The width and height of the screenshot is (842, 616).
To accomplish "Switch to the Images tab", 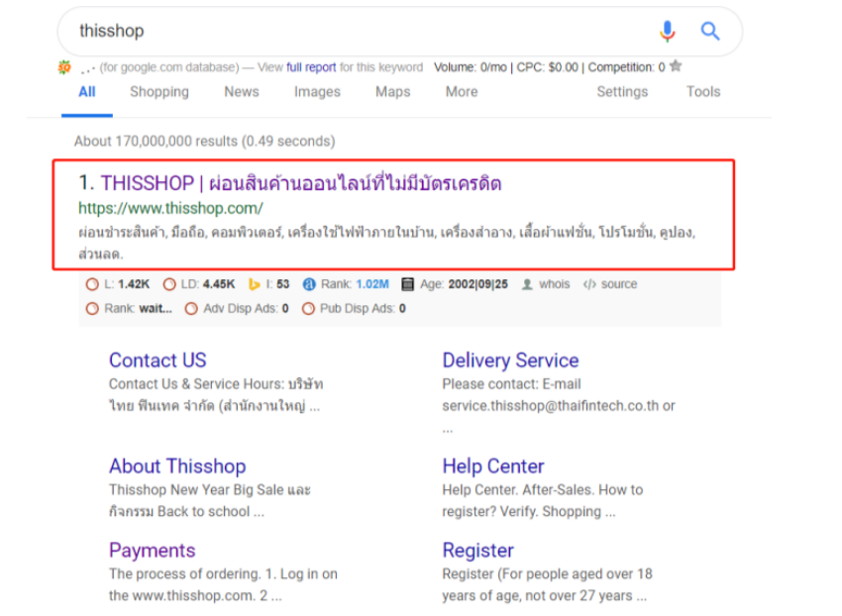I will tap(317, 91).
